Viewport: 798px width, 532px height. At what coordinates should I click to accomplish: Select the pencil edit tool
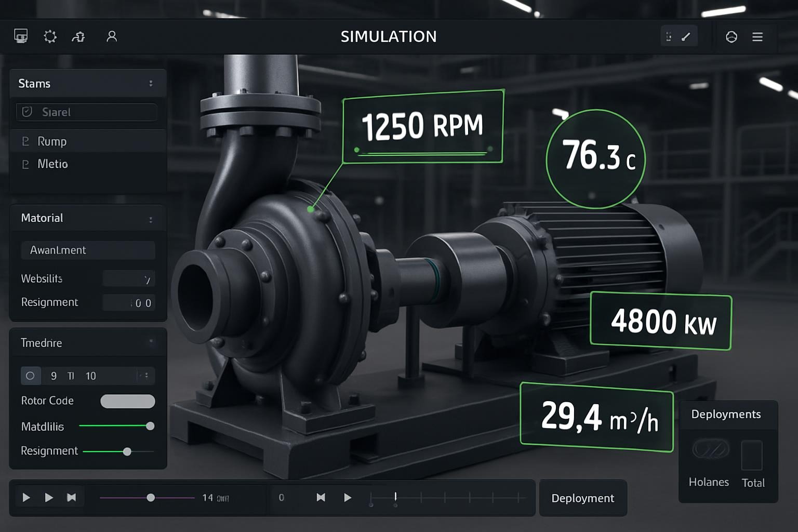point(686,36)
